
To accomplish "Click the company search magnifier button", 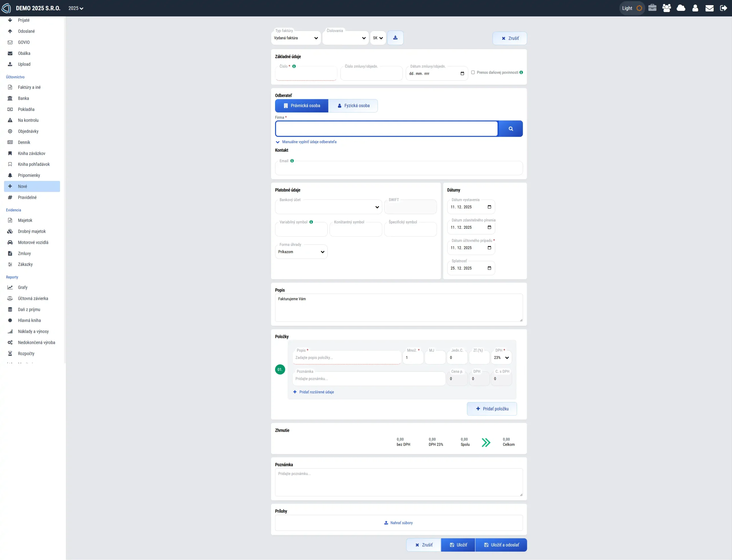I will [x=510, y=129].
